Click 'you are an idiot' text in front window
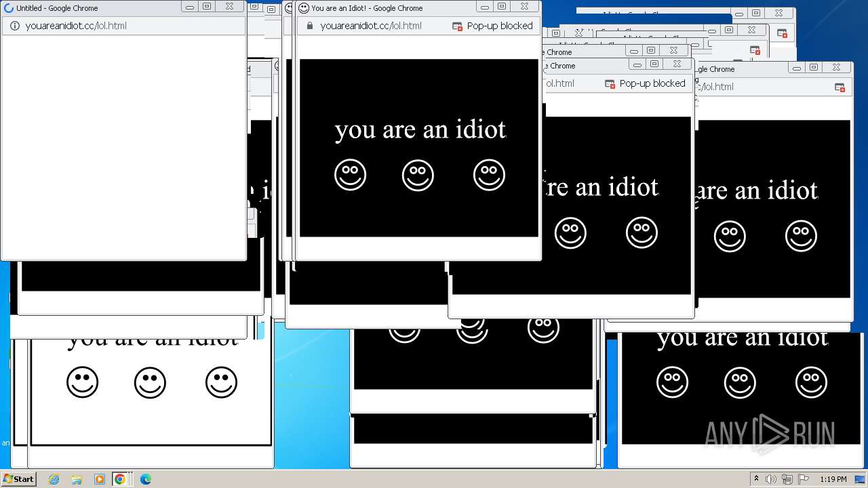The width and height of the screenshot is (868, 488). (x=420, y=129)
